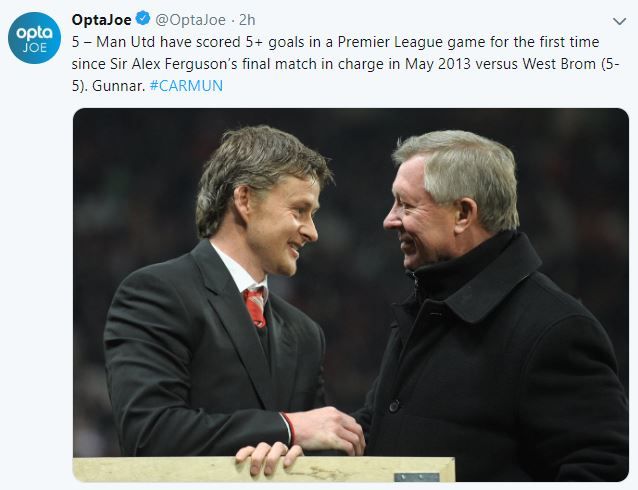
Task: Visit the @OptaJoe handle link
Action: (190, 21)
